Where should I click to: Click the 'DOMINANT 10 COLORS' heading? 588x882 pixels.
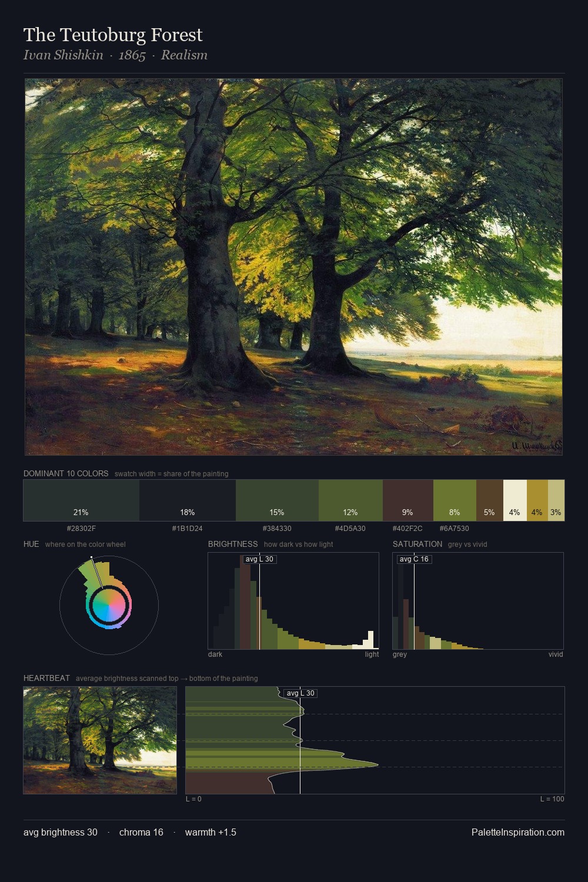pyautogui.click(x=66, y=473)
